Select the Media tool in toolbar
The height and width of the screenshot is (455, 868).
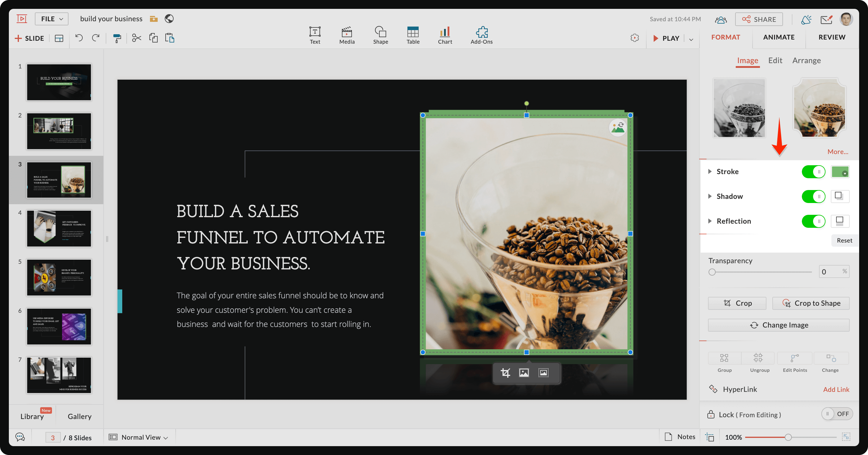(346, 34)
